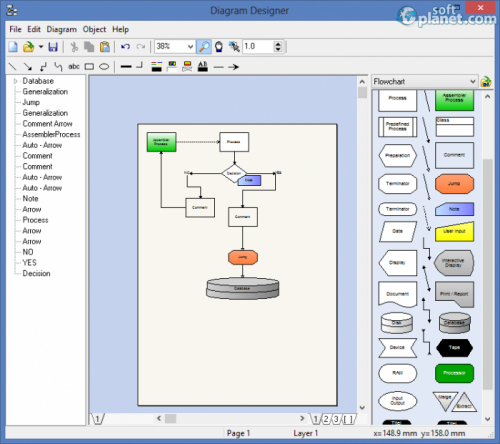Set the arrow line-end style
Screen dimensions: 500x444
point(234,67)
